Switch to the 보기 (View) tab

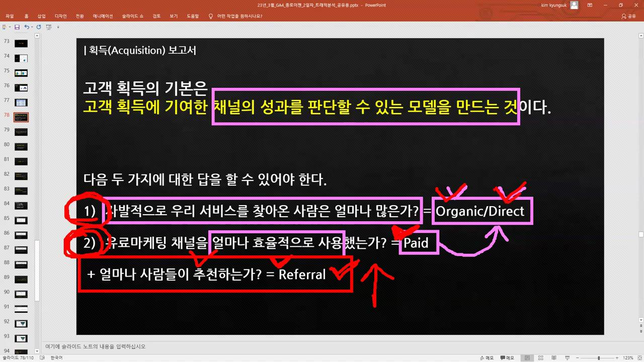click(174, 16)
